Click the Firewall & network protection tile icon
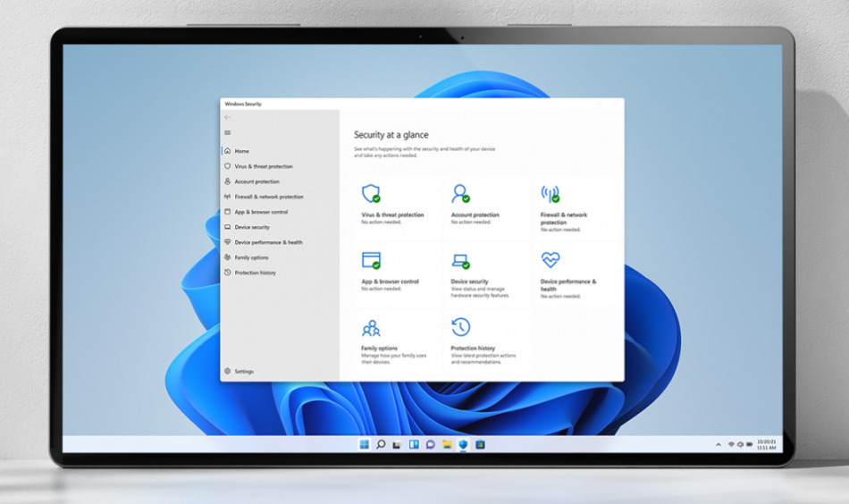Image resolution: width=849 pixels, height=504 pixels. tap(551, 194)
